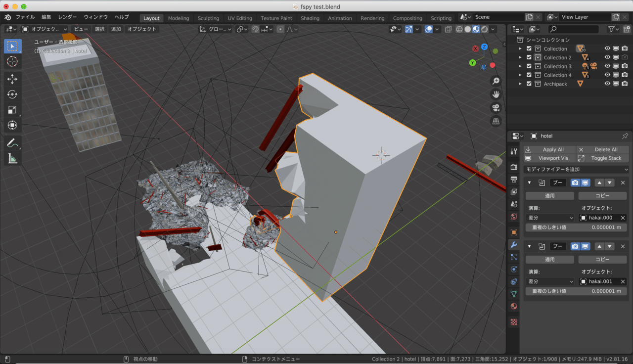This screenshot has width=633, height=364.
Task: Open the outliner filter dropdown
Action: point(614,29)
